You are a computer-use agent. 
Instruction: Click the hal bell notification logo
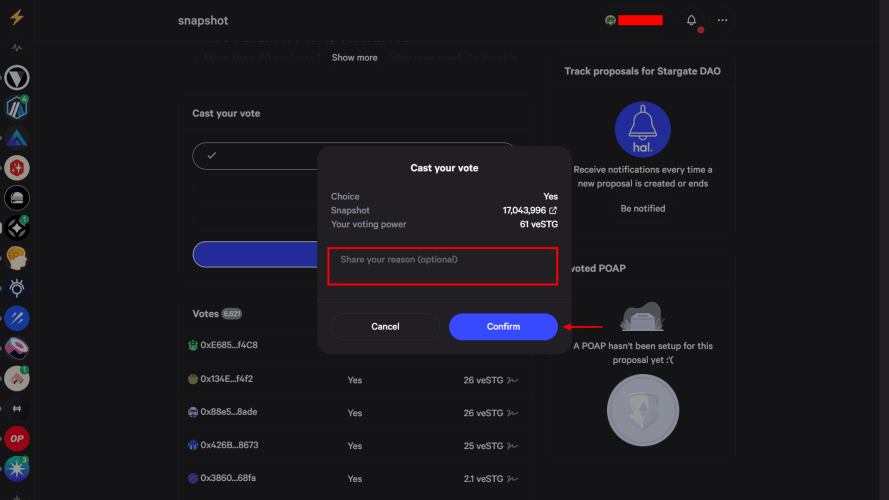point(642,129)
